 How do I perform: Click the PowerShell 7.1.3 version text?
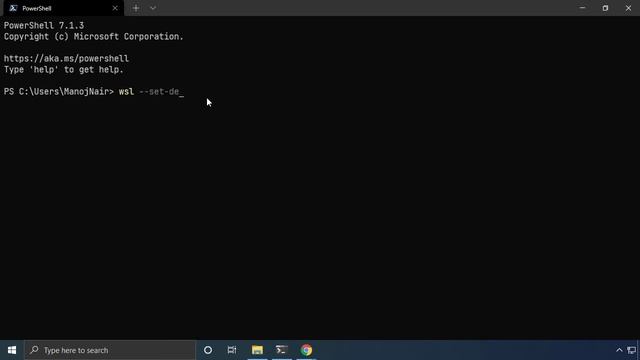click(x=44, y=25)
